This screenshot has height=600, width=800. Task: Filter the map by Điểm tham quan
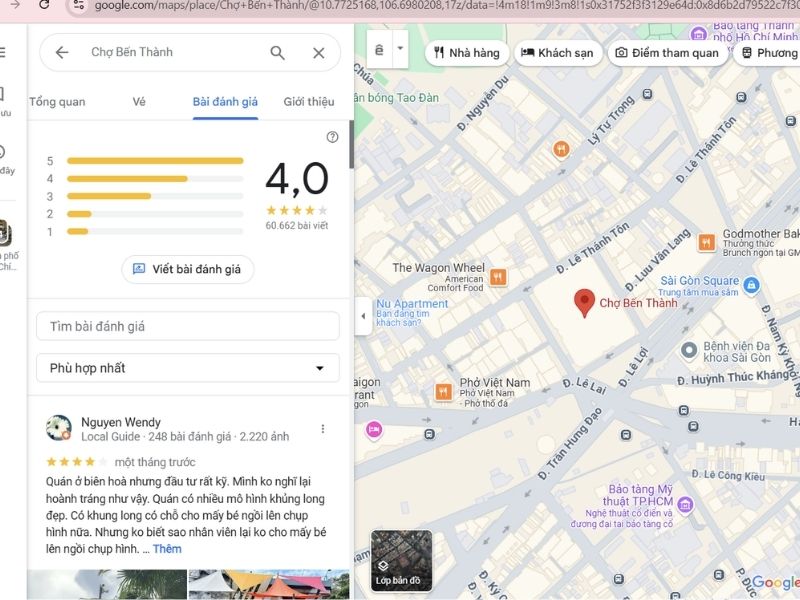point(667,53)
